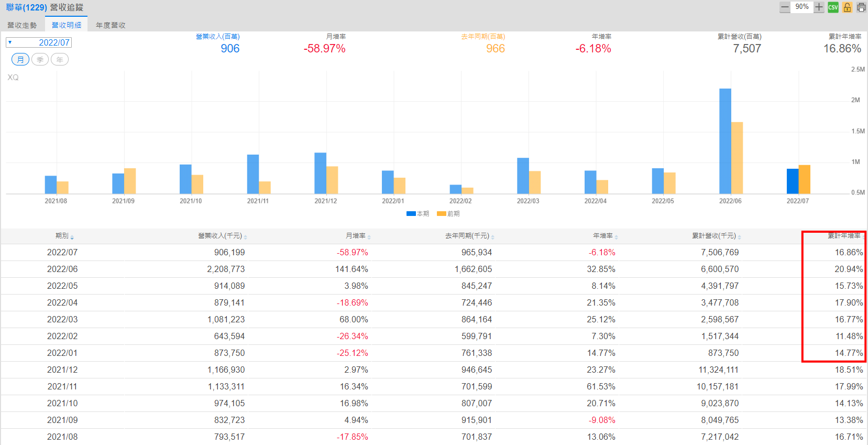The width and height of the screenshot is (868, 445).
Task: Click the 累計年增率 column header
Action: click(x=844, y=236)
